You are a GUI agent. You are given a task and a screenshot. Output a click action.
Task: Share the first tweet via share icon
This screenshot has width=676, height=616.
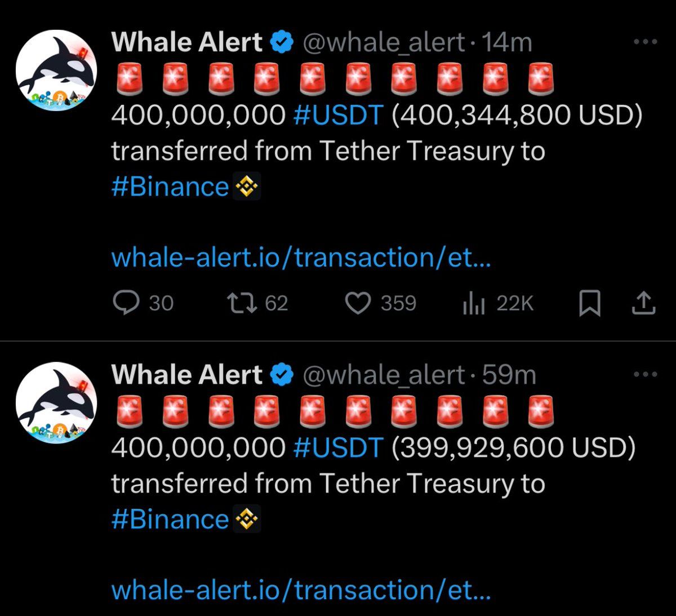pos(643,304)
